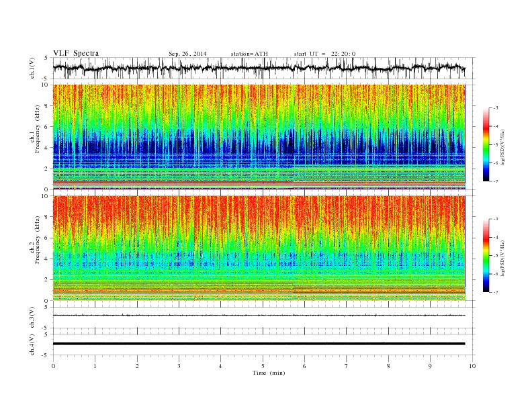This screenshot has height=411, width=532.
Task: Click the ch.2 spectrogram panel
Action: (259, 248)
